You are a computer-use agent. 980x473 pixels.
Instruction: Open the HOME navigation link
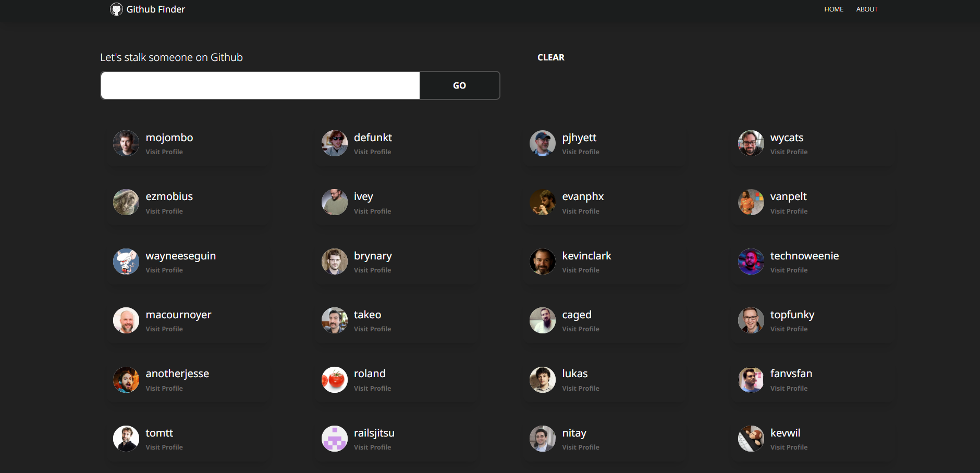(834, 9)
